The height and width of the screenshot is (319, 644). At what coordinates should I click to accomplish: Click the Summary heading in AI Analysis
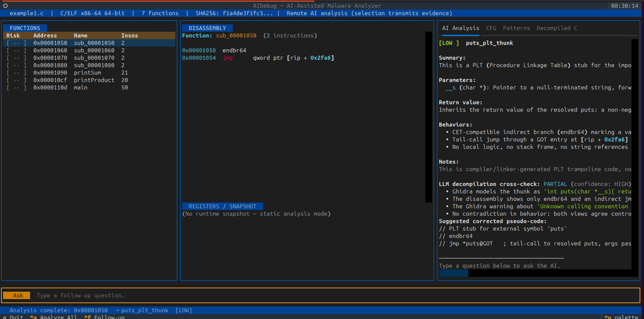click(x=452, y=58)
